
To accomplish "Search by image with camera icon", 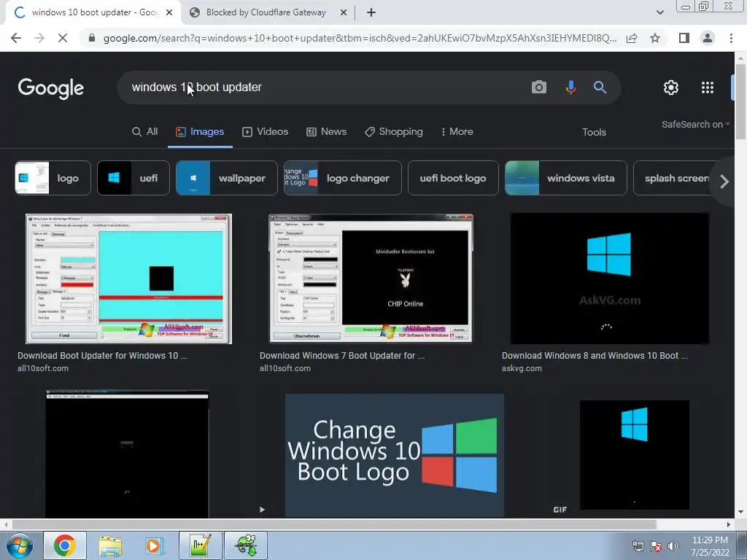I will pyautogui.click(x=539, y=87).
